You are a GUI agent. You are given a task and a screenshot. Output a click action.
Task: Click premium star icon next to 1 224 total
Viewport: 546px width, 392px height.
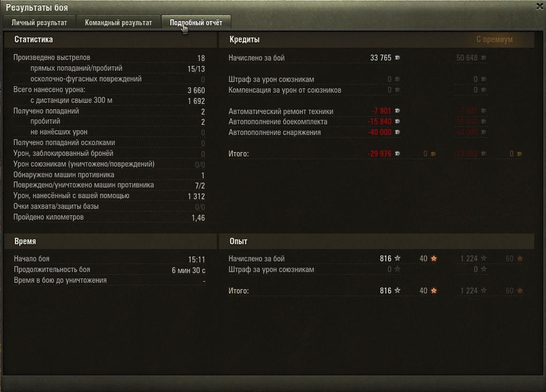tap(484, 291)
